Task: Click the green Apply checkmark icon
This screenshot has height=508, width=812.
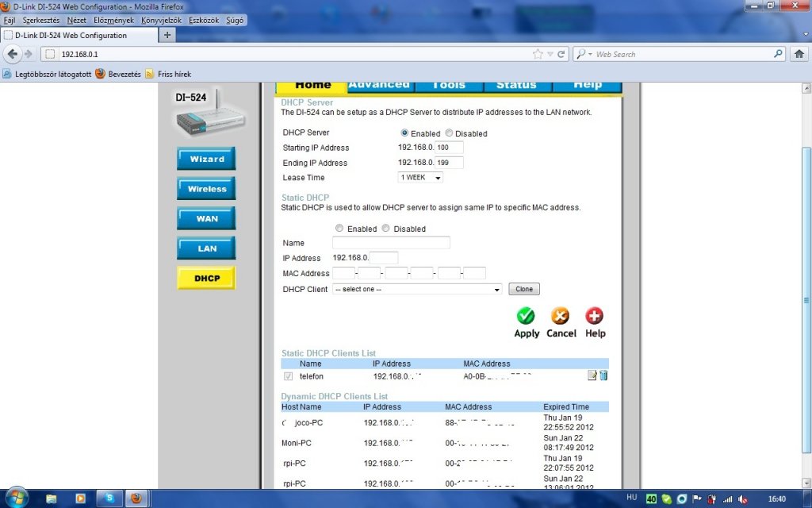Action: [x=526, y=316]
